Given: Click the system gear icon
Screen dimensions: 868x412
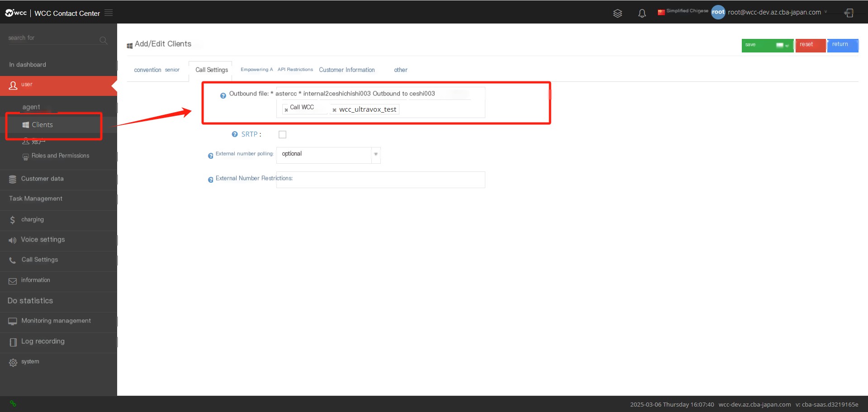Looking at the screenshot, I should (x=13, y=363).
